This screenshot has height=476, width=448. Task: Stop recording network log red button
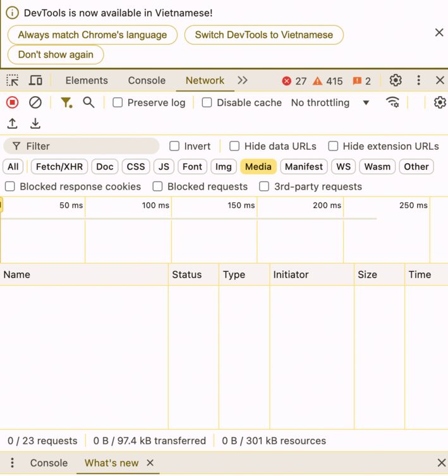[x=13, y=102]
